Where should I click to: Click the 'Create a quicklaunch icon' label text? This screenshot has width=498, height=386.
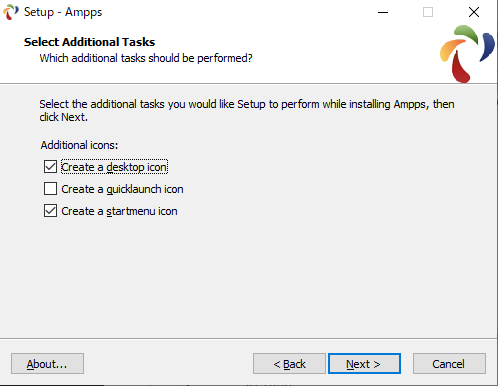122,189
